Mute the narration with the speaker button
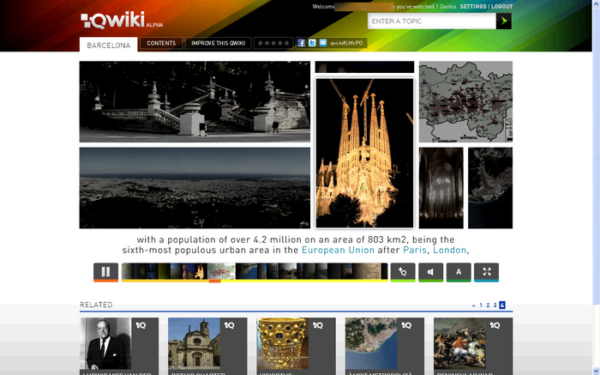 pyautogui.click(x=431, y=272)
